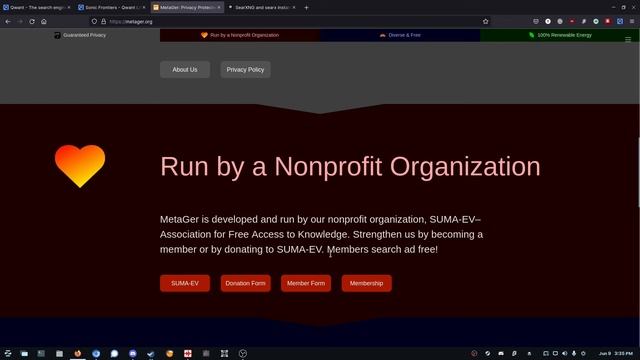Click the red square extension icon
The width and height of the screenshot is (640, 360).
tap(608, 22)
